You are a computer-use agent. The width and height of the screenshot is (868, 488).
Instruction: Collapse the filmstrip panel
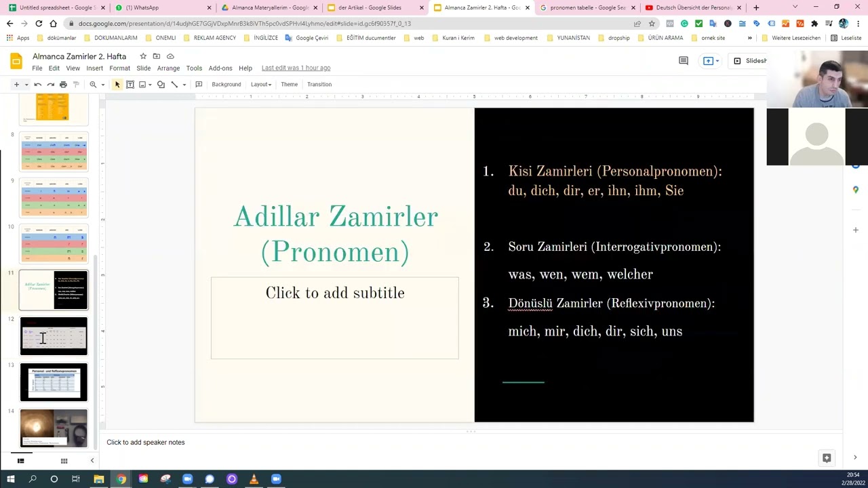click(x=92, y=461)
